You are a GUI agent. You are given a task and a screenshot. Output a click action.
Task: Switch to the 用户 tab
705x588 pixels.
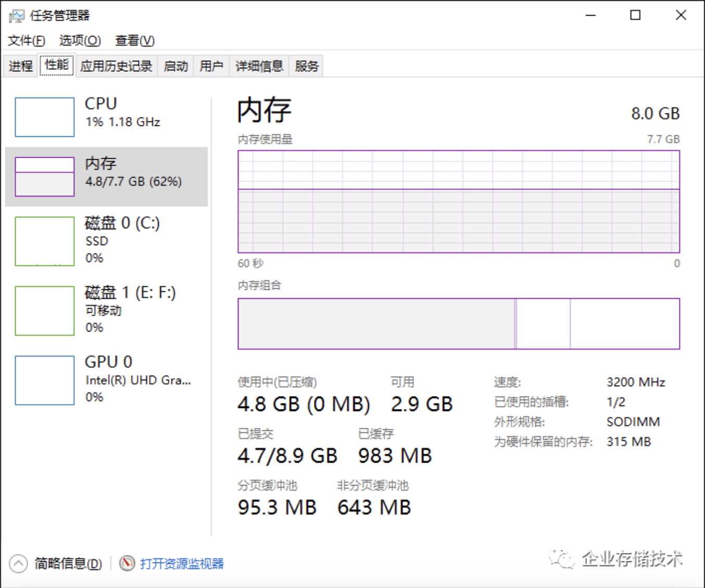point(211,66)
